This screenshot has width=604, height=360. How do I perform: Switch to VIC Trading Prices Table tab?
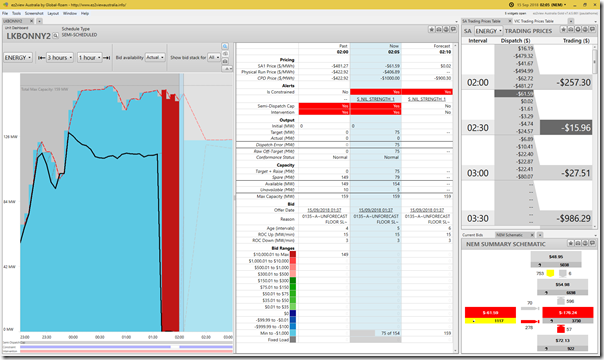click(x=534, y=21)
